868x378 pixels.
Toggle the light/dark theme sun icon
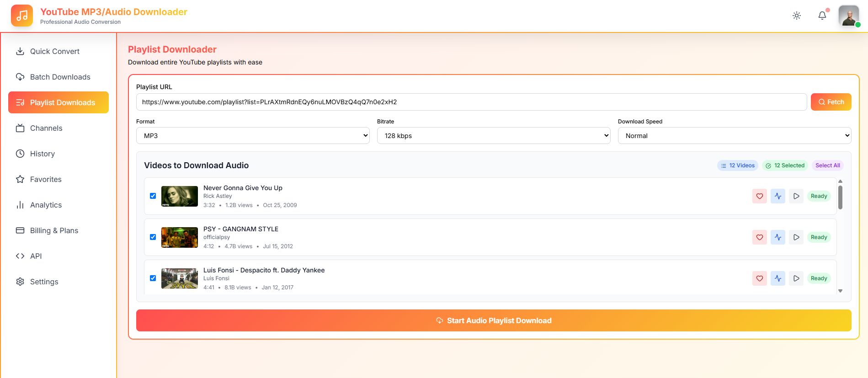pos(797,16)
